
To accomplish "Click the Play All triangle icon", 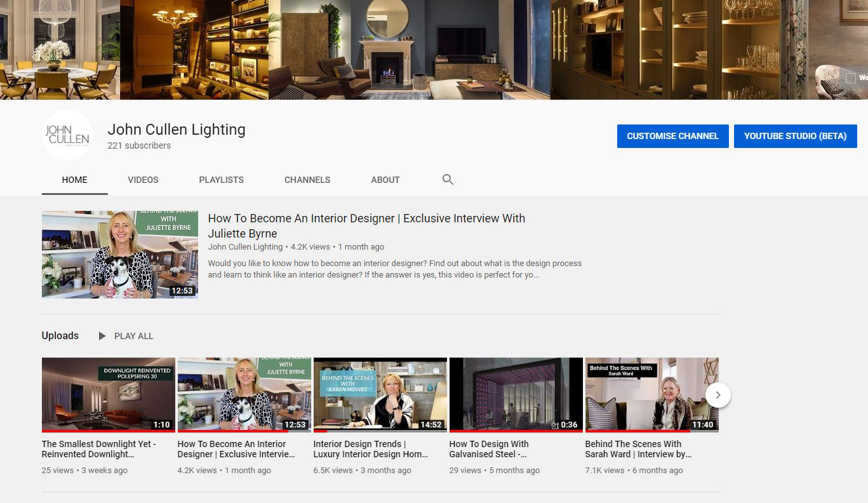I will [x=102, y=336].
